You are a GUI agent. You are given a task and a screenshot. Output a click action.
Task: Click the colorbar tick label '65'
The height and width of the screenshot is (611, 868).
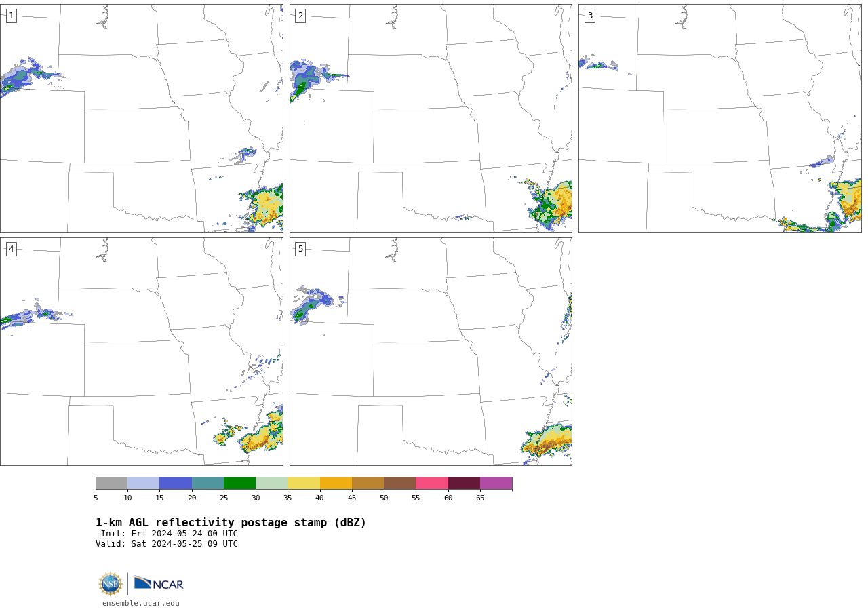(x=480, y=498)
